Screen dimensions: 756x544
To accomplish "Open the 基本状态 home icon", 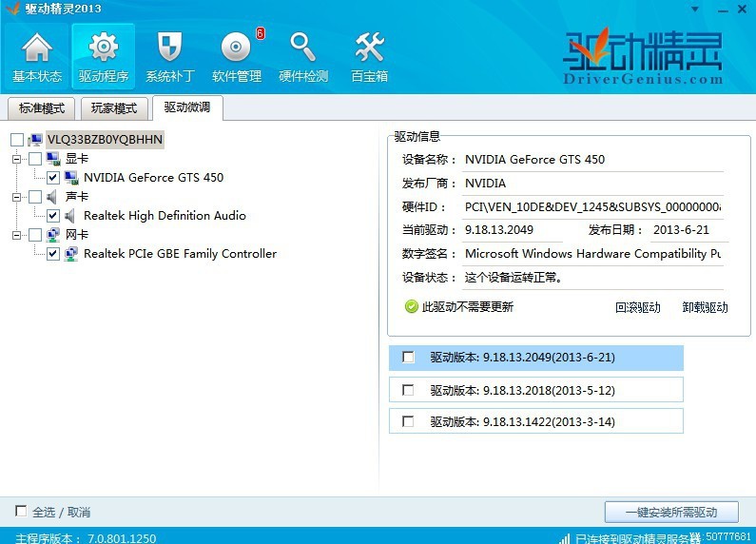I will point(37,49).
